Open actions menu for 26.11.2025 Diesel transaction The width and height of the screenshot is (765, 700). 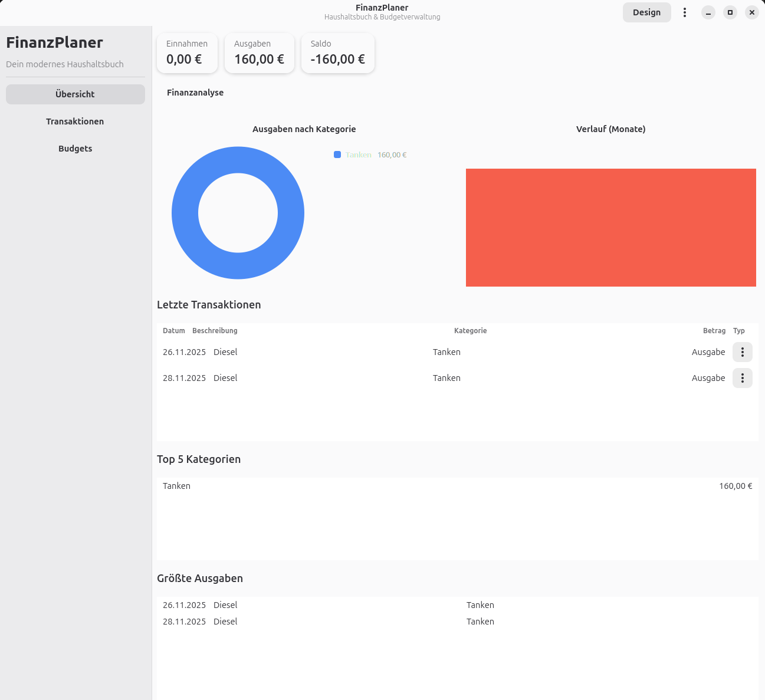[742, 352]
